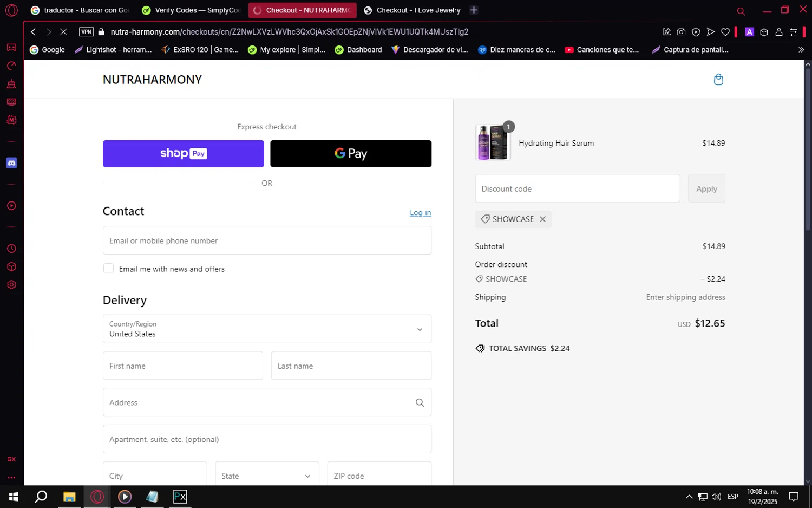The width and height of the screenshot is (812, 508).
Task: Open File Explorer from taskbar
Action: click(x=69, y=497)
